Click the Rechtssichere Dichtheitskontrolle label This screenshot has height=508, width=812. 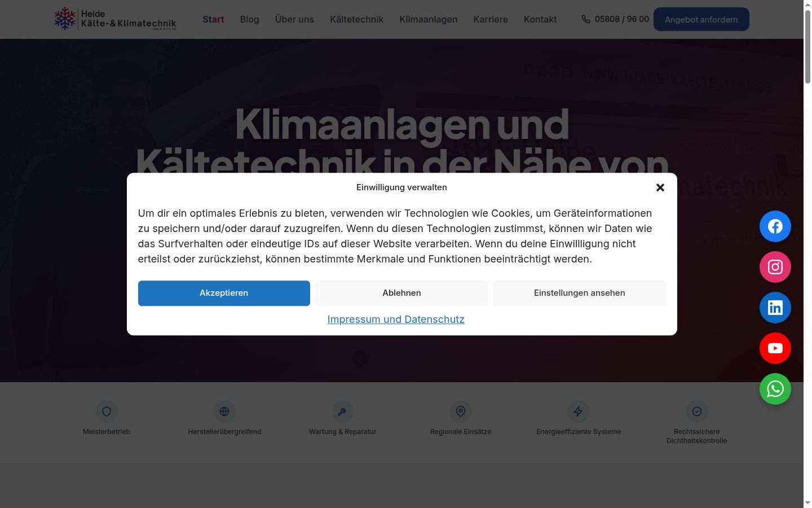click(x=696, y=436)
